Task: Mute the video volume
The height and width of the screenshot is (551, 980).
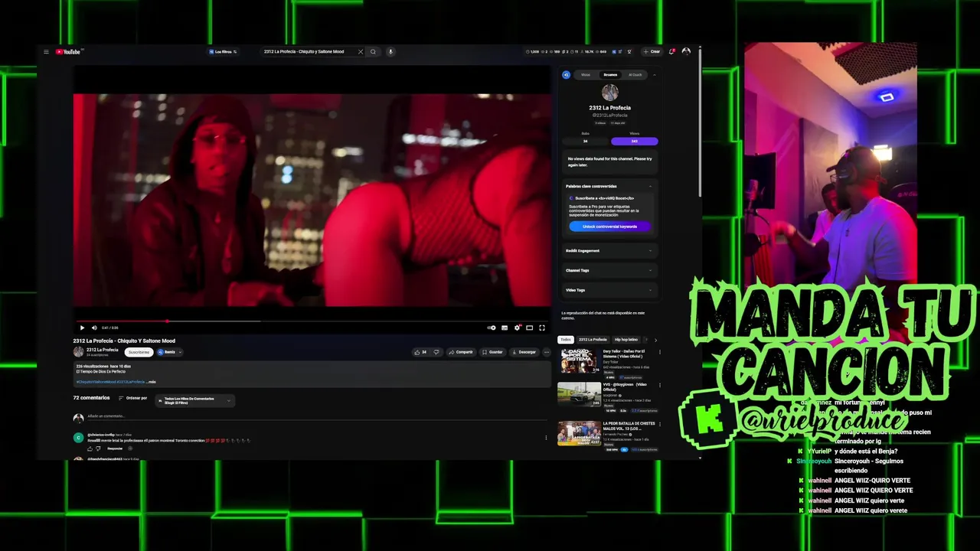Action: pos(94,328)
